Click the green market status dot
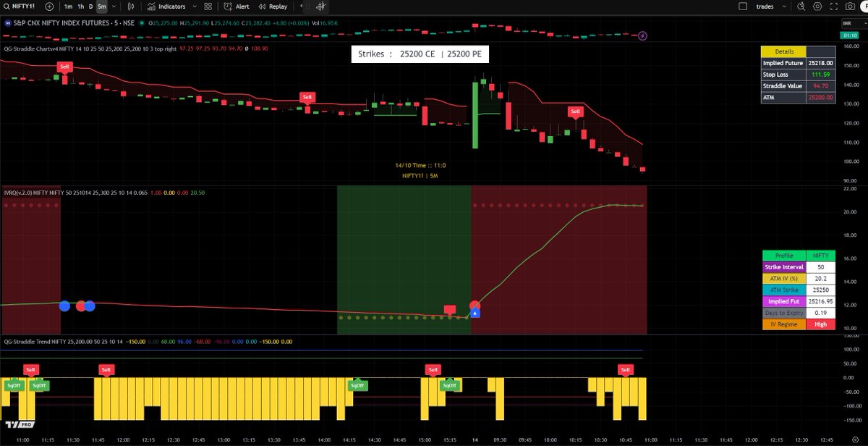This screenshot has height=446, width=868. point(141,22)
